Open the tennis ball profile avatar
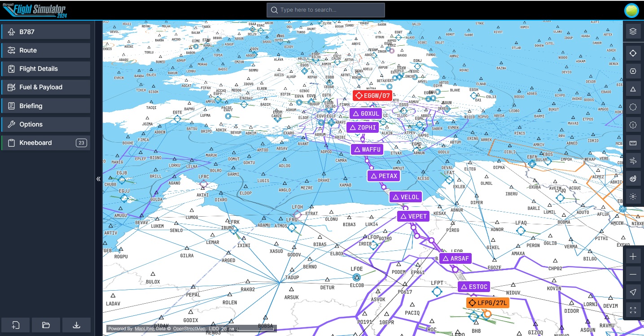The height and width of the screenshot is (336, 644). 631,10
